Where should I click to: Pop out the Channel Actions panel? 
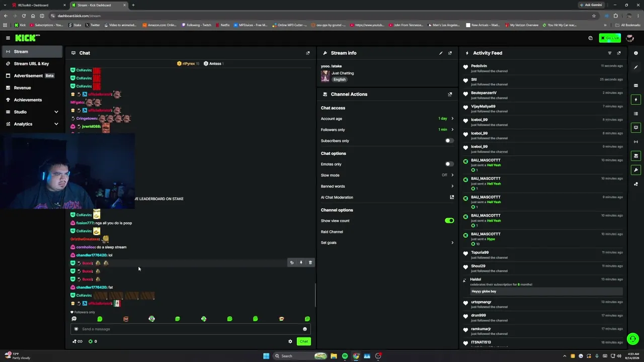(x=450, y=94)
